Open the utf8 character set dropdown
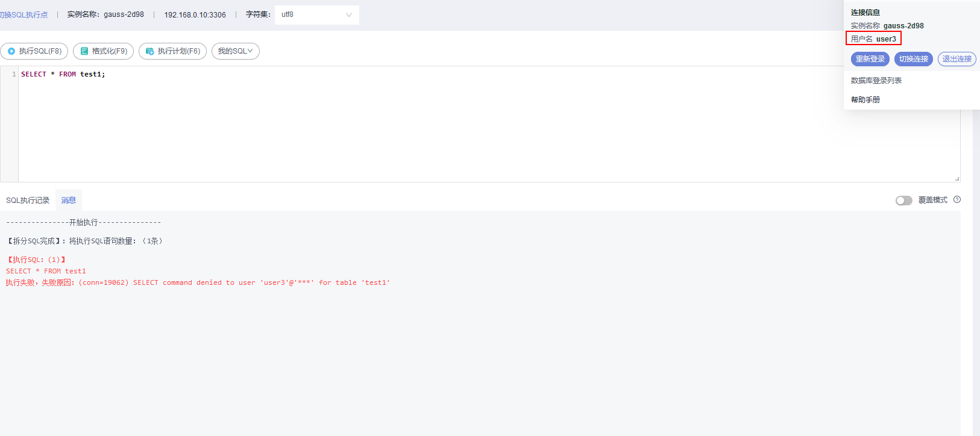980x436 pixels. (317, 15)
